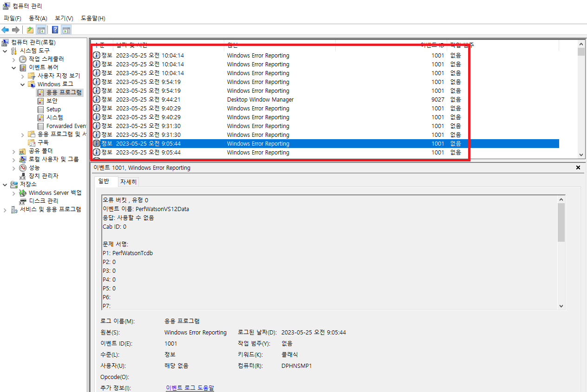Expand the 로컬 사용자 및 그룹 node
The width and height of the screenshot is (587, 392).
14,159
